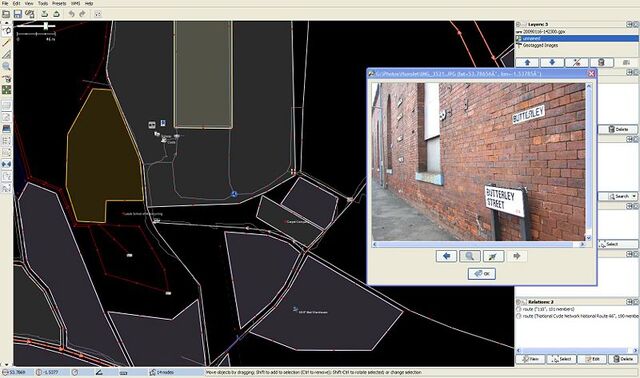Click the Edit button under Relations
The width and height of the screenshot is (640, 378).
pos(592,359)
